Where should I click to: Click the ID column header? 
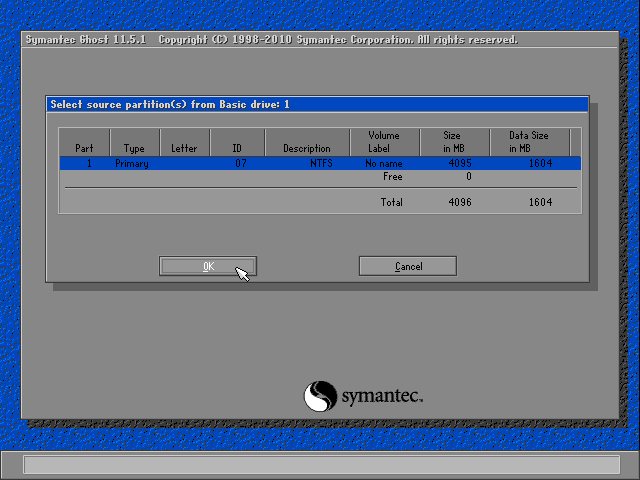coord(237,142)
